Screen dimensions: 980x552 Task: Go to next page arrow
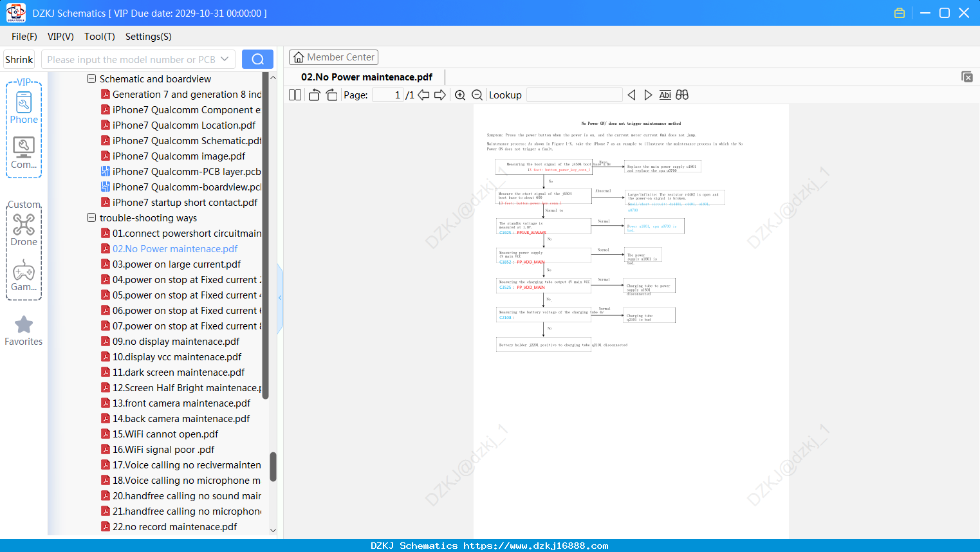[440, 95]
